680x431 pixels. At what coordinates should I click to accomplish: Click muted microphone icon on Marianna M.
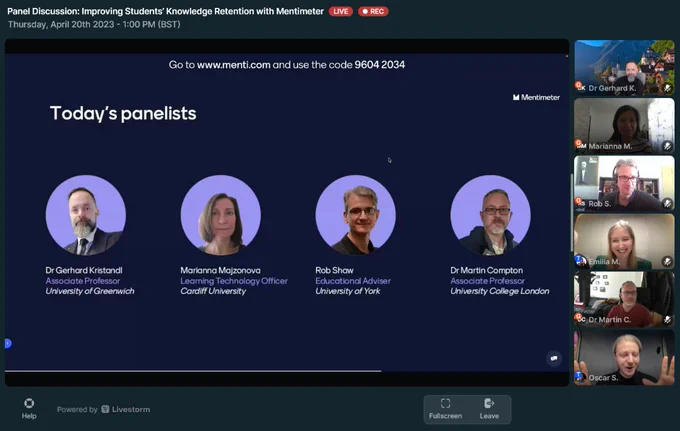point(667,146)
